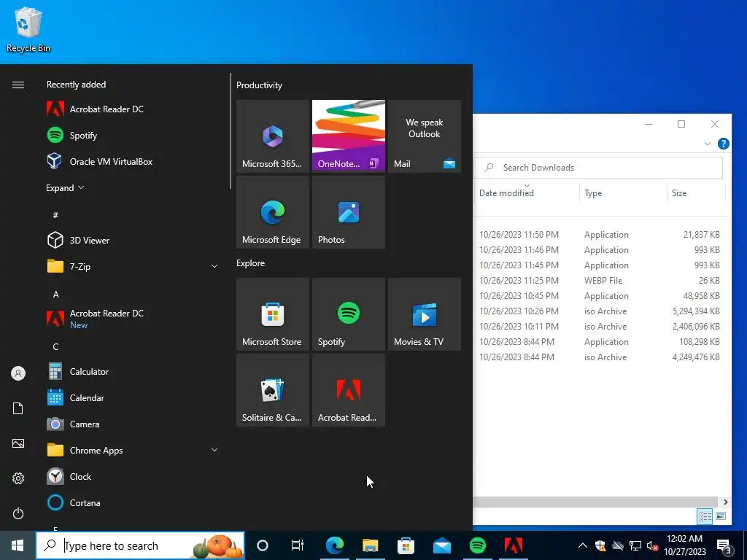Screen dimensions: 747x560
Task: Sort Explorer files by Size column
Action: 679,192
